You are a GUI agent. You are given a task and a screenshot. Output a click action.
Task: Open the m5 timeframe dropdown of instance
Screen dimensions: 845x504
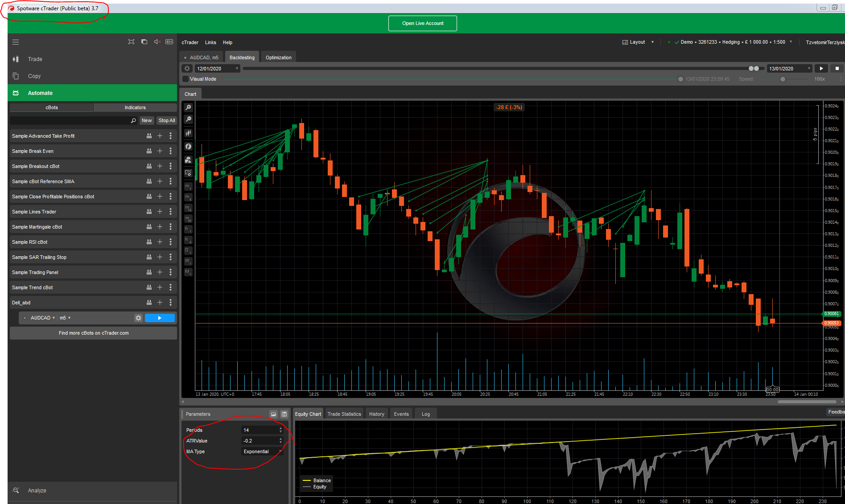tap(65, 318)
